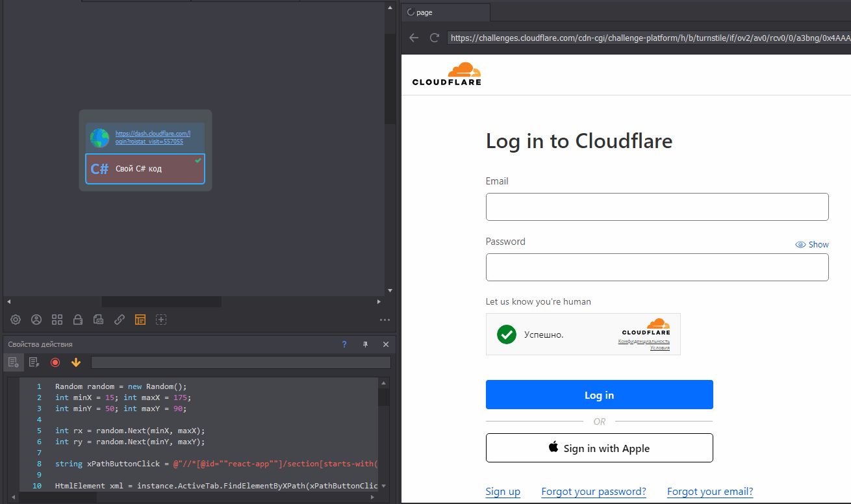The height and width of the screenshot is (504, 851).
Task: Open the three-dots overflow menu
Action: [385, 320]
